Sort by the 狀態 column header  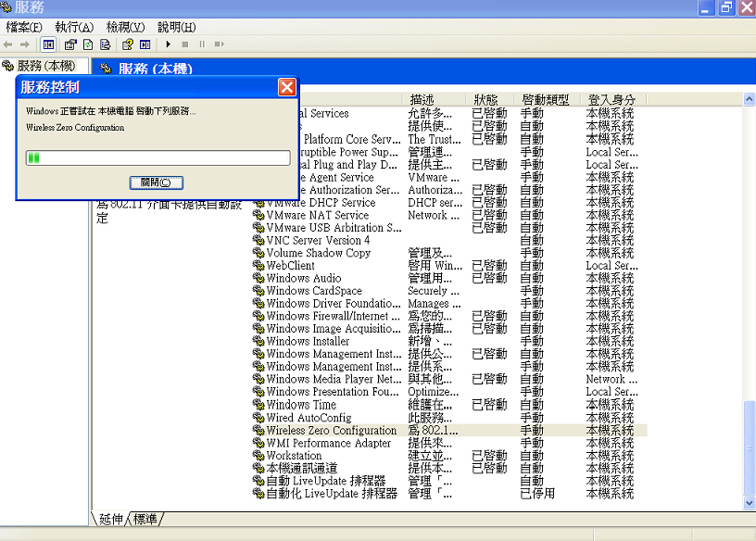pos(489,100)
